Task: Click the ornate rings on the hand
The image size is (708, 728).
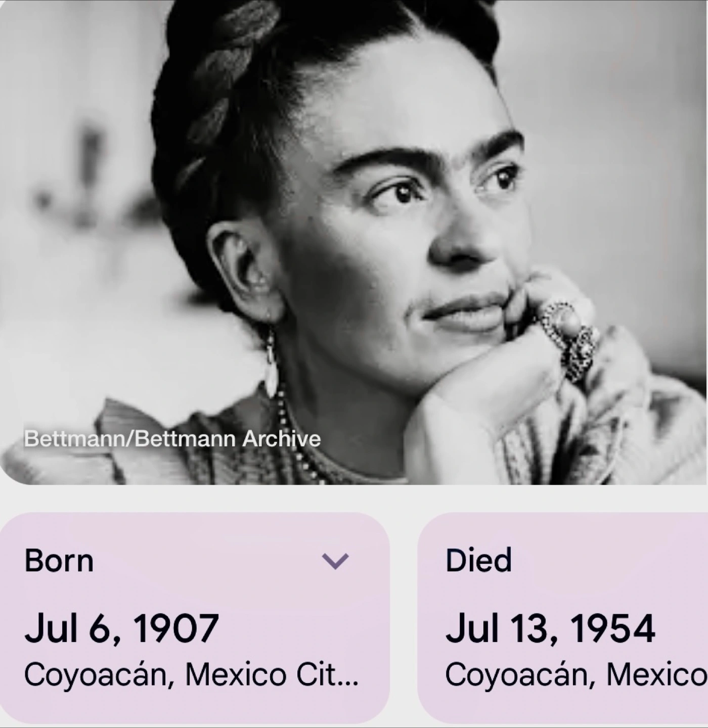Action: 569,336
